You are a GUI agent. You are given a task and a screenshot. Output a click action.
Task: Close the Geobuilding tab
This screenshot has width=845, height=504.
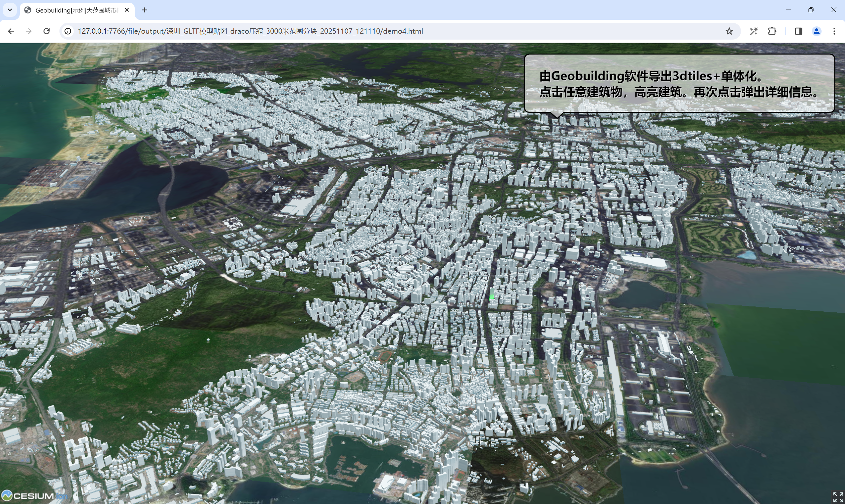coord(127,10)
